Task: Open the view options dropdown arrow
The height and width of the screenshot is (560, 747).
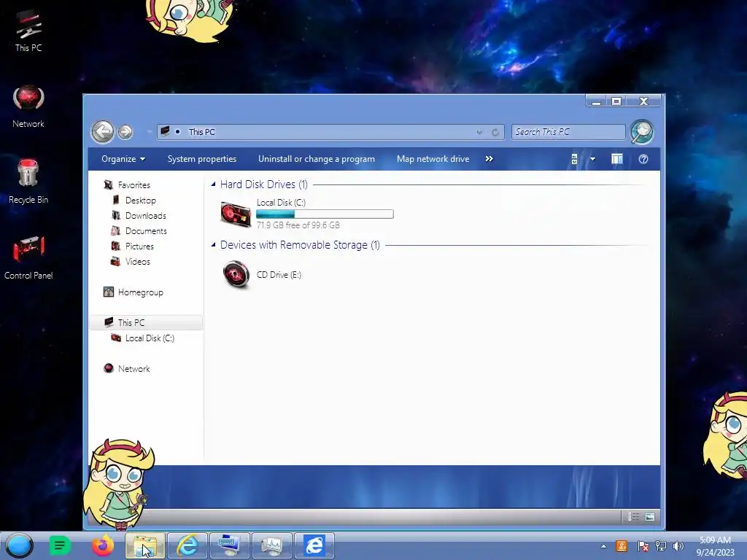Action: pos(592,159)
